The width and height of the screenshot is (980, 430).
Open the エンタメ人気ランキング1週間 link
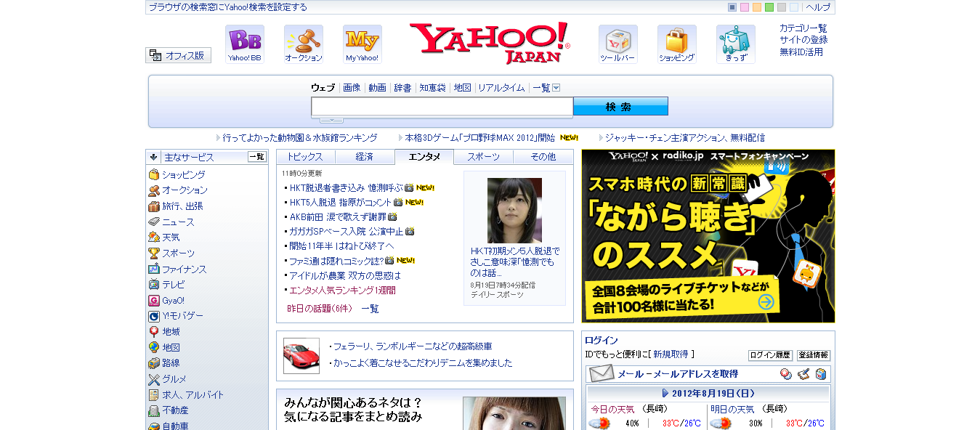pyautogui.click(x=342, y=291)
